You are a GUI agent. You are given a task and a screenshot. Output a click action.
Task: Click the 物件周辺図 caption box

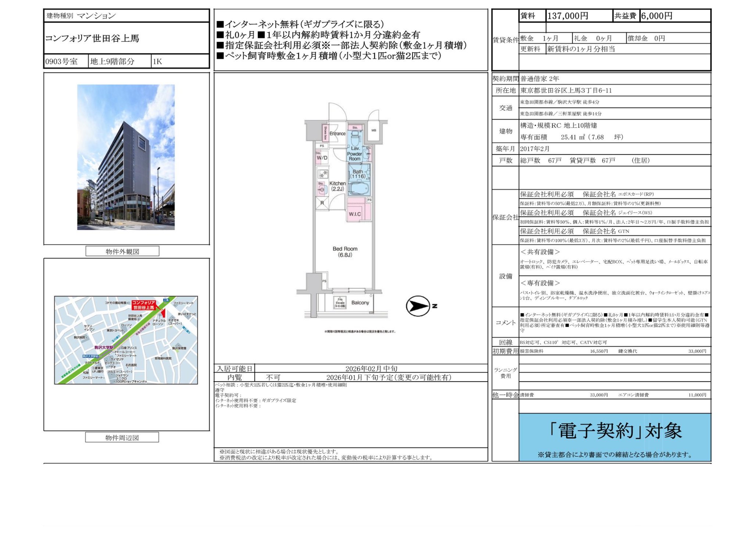(x=122, y=437)
